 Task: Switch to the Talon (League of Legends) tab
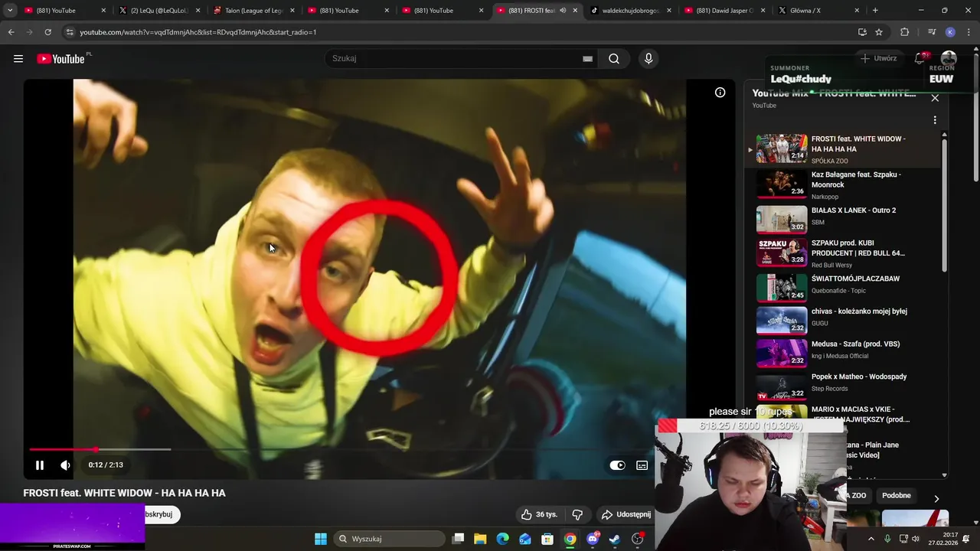pos(253,11)
